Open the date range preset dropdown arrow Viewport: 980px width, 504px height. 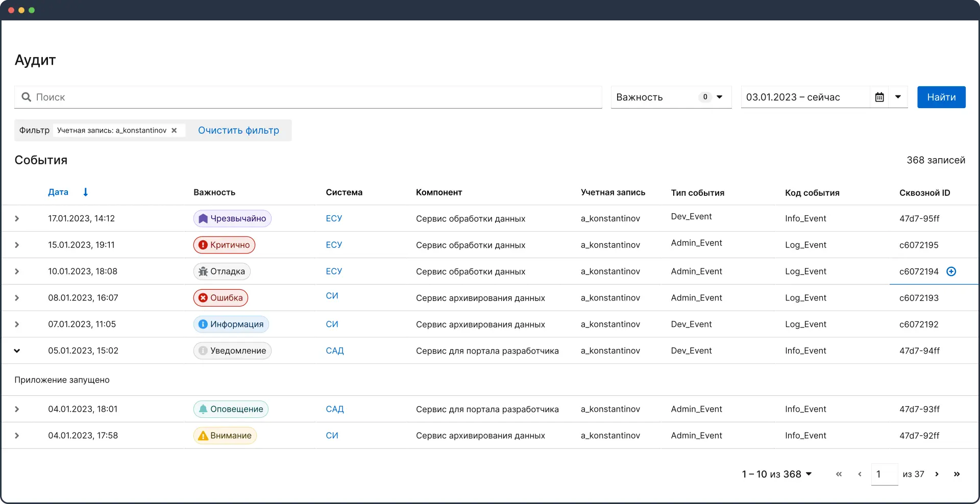(x=898, y=97)
